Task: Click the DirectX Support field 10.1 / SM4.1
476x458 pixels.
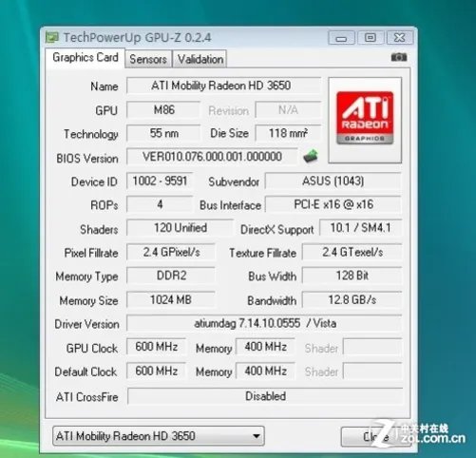Action: 360,228
